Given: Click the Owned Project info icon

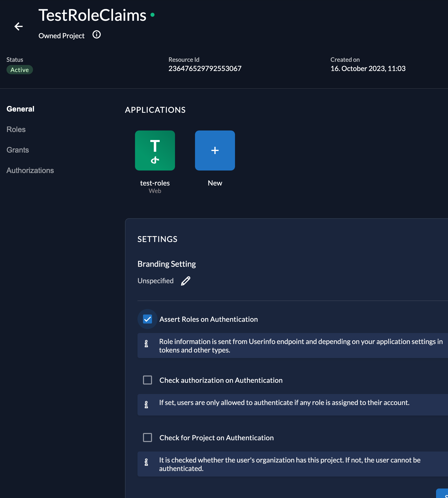Looking at the screenshot, I should pyautogui.click(x=96, y=34).
